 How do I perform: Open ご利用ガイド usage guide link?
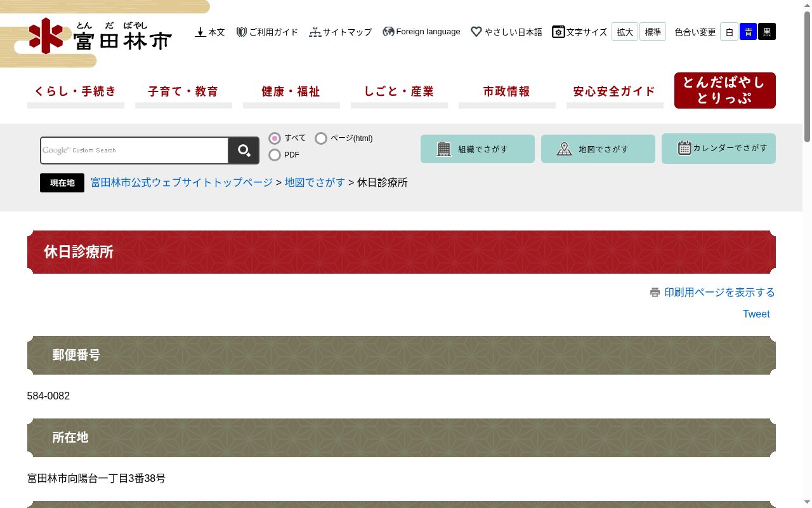click(x=267, y=32)
